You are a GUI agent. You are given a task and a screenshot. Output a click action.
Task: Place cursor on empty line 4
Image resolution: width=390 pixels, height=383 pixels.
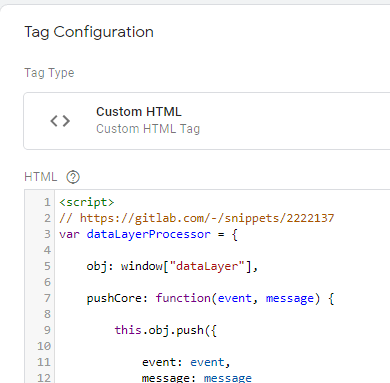pos(222,250)
